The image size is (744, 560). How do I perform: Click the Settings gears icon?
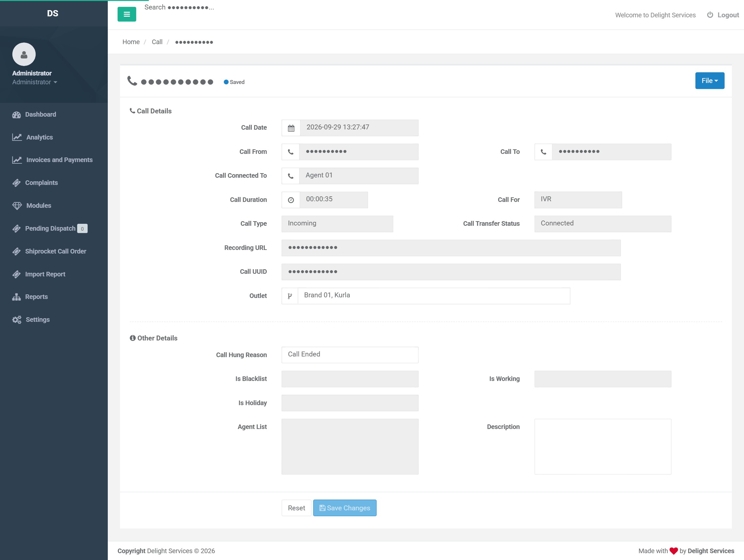tap(16, 320)
